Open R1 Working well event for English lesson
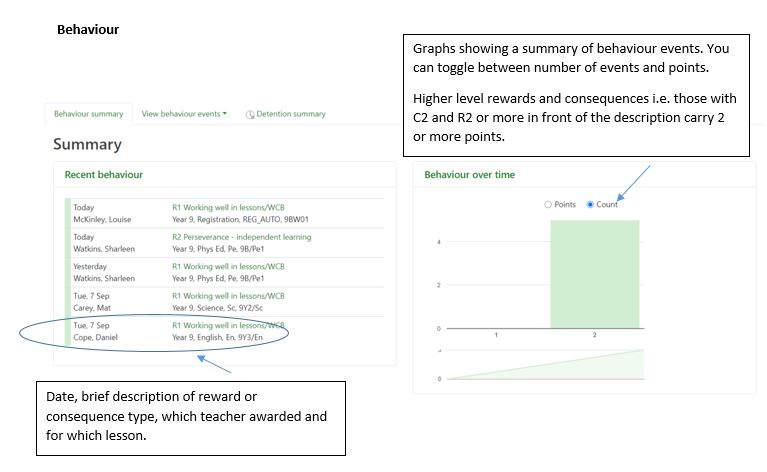This screenshot has height=472, width=767. coord(228,325)
